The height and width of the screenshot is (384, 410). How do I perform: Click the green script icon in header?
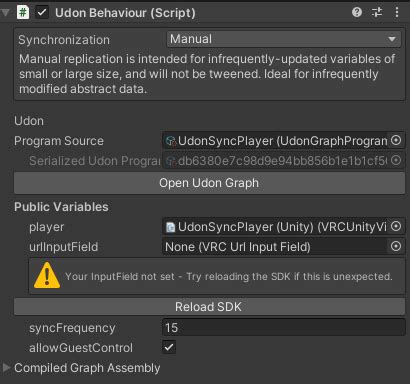tap(23, 13)
